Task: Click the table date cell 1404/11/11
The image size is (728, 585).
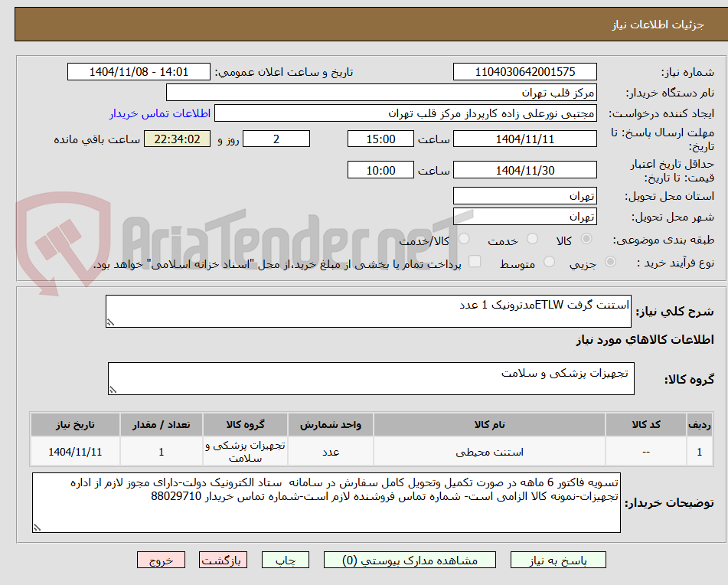Action: coord(75,452)
